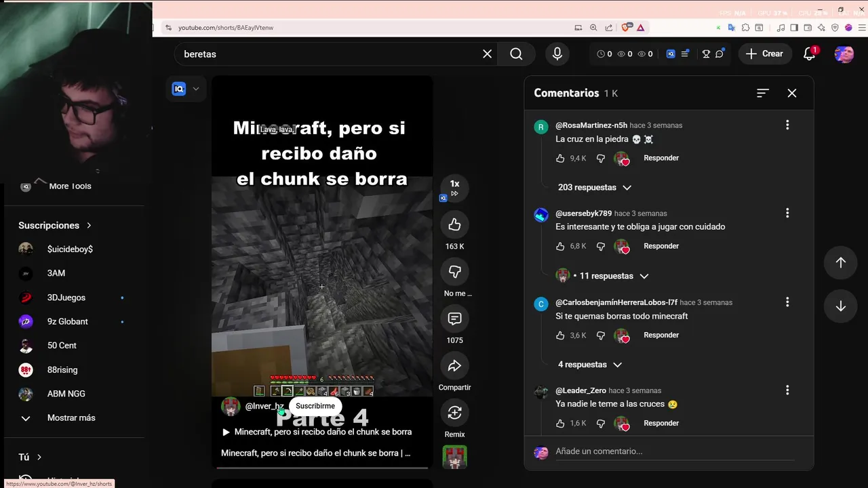Click the IQ extension icon in header
This screenshot has height=488, width=868.
(x=671, y=54)
